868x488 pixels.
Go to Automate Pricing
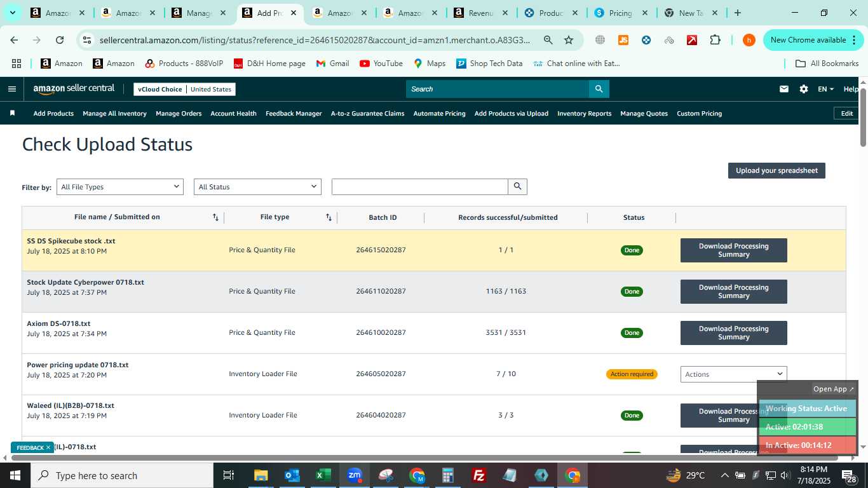tap(439, 113)
